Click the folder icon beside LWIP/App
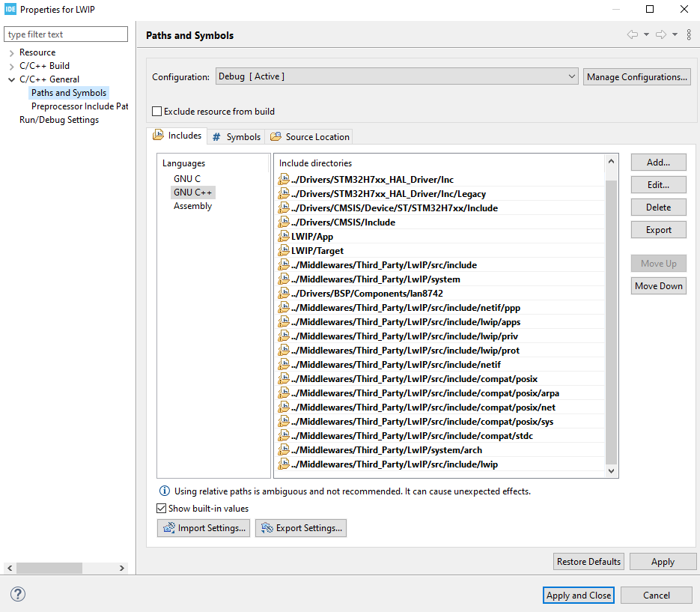Viewport: 700px width, 612px height. [x=284, y=236]
